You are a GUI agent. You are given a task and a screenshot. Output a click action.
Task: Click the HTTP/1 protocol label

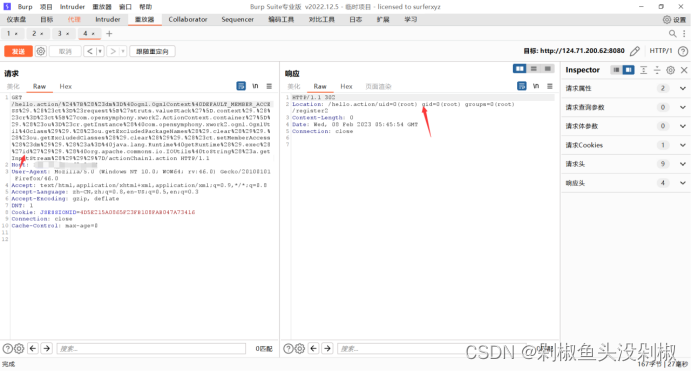click(661, 51)
